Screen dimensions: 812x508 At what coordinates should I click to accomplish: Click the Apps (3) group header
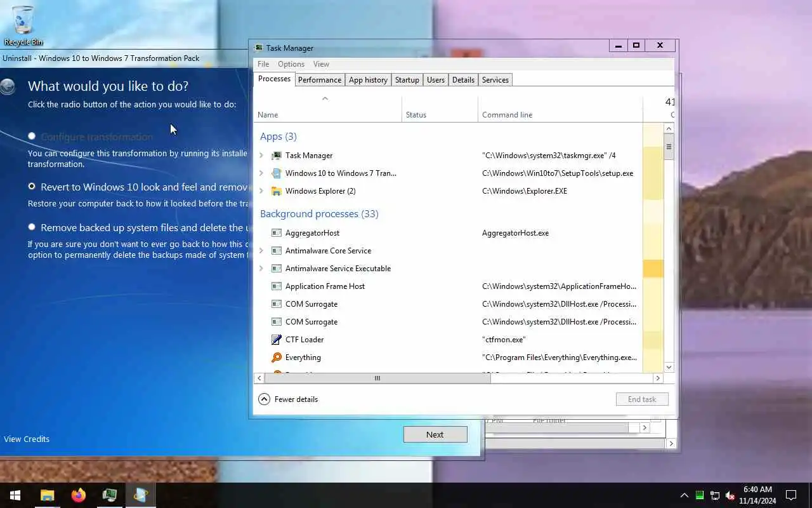[278, 137]
